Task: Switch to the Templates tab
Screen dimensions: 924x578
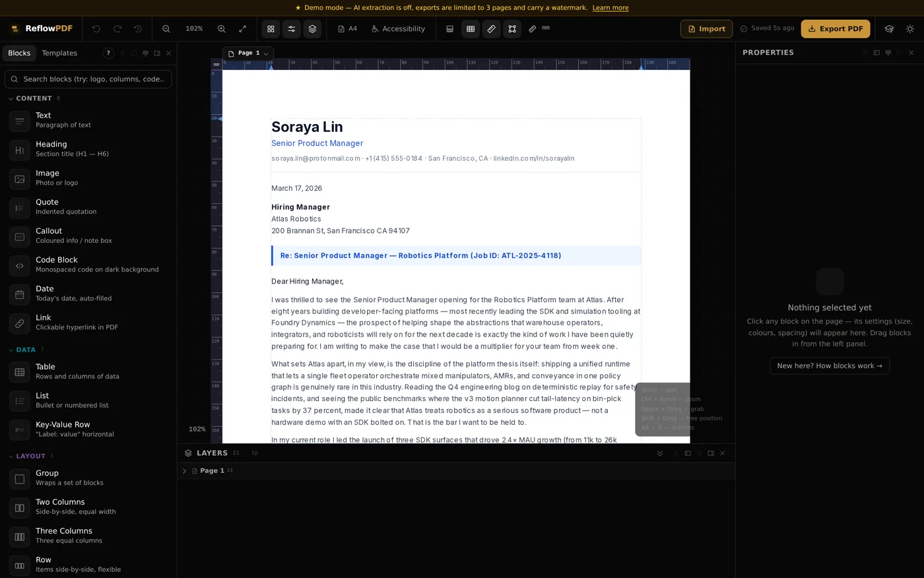Action: (x=59, y=53)
